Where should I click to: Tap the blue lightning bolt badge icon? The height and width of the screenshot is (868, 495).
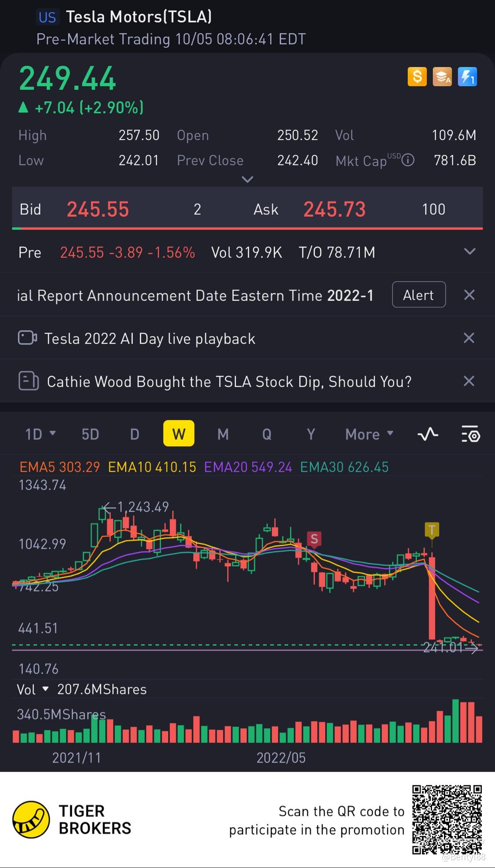(467, 77)
